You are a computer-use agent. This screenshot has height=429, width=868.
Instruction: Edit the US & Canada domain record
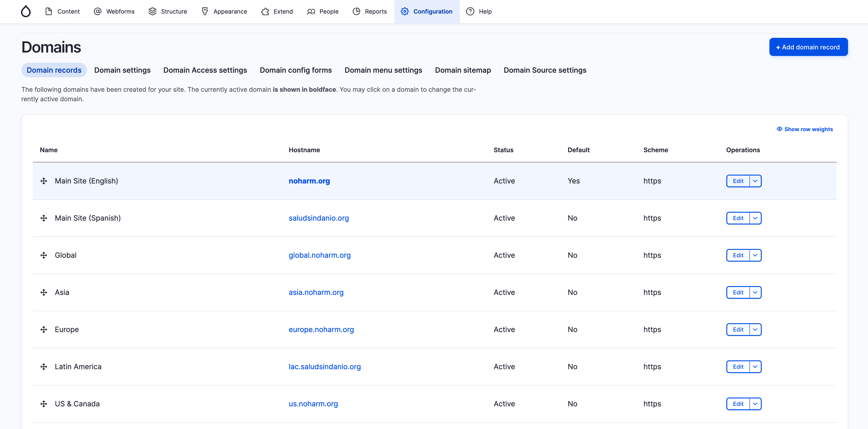pyautogui.click(x=738, y=404)
